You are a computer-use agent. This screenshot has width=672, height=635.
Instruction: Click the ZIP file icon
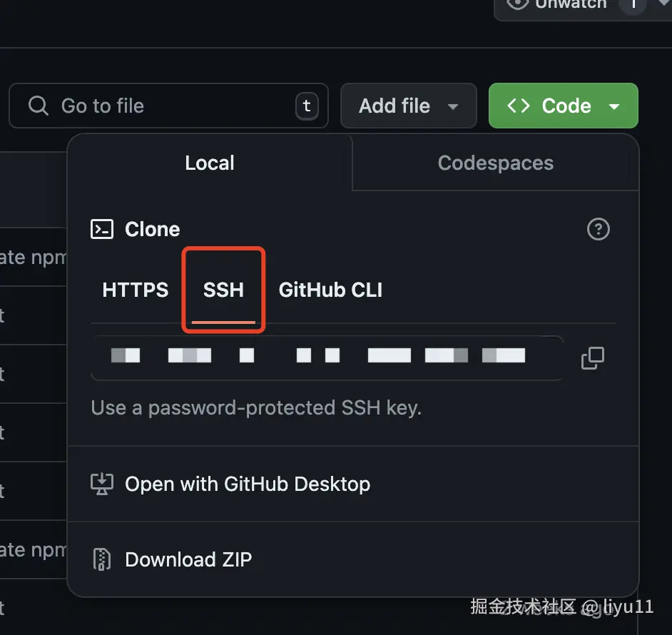click(x=102, y=559)
